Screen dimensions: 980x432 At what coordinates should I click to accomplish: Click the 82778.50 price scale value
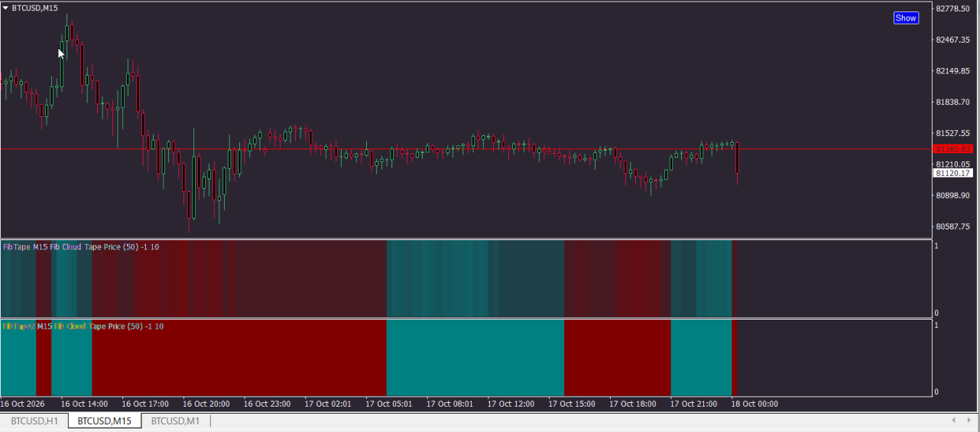tap(953, 8)
